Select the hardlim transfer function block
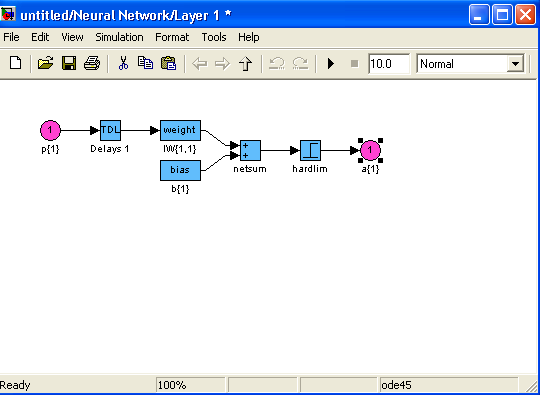 (x=310, y=150)
